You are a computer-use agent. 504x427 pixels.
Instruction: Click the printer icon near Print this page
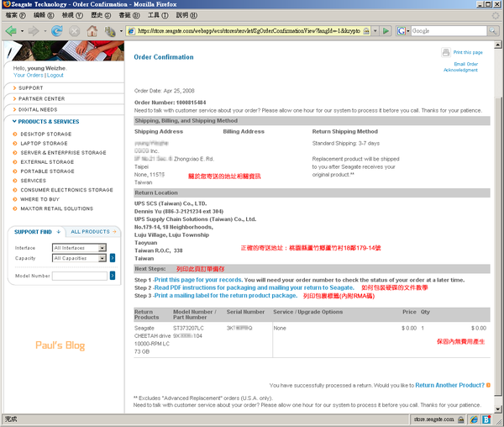446,52
